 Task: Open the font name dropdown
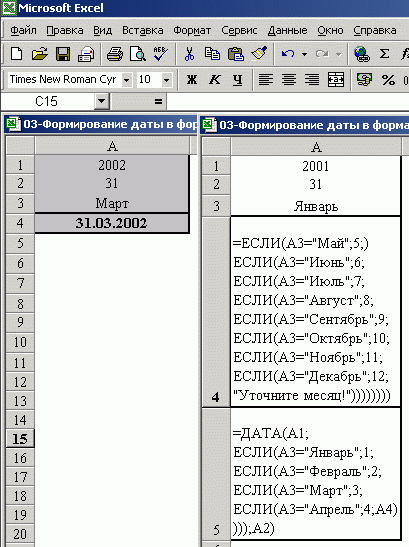[x=127, y=80]
